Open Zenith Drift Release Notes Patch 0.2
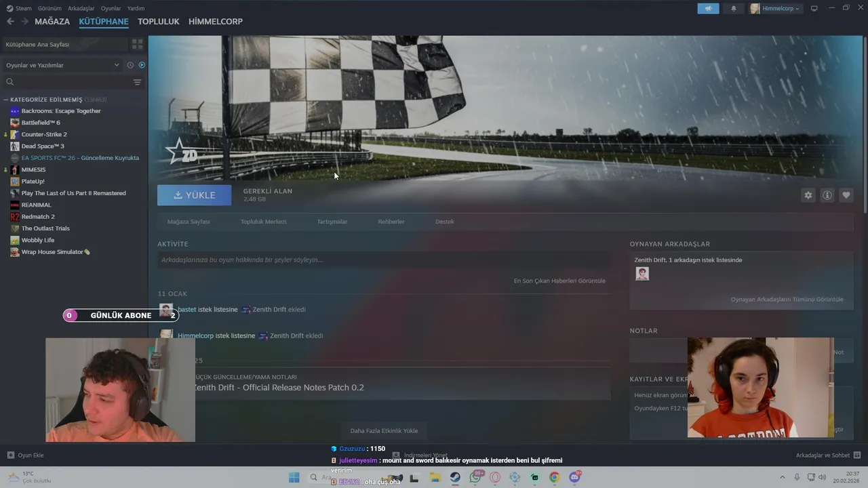Viewport: 868px width, 488px height. (278, 388)
